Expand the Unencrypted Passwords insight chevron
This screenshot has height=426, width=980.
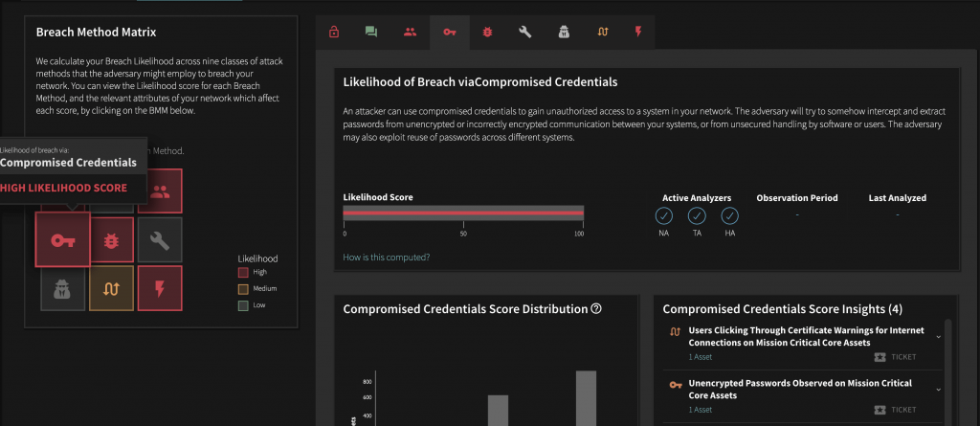[x=938, y=389]
